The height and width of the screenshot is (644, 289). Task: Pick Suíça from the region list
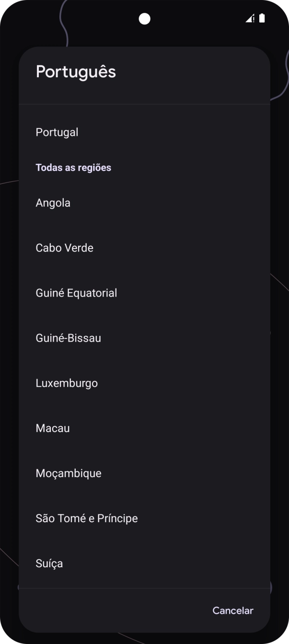coord(49,563)
